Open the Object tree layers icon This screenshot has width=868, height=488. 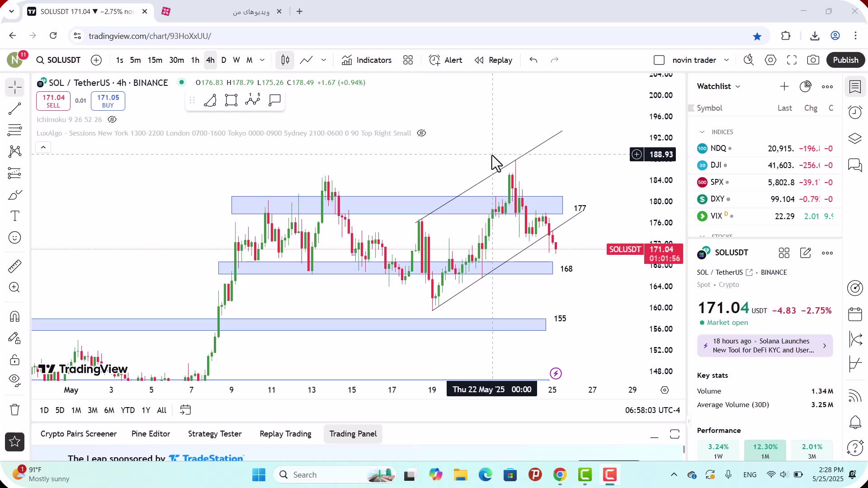pyautogui.click(x=855, y=138)
